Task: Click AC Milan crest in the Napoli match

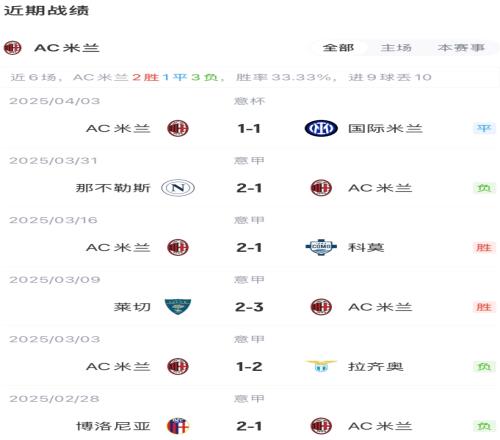Action: tap(321, 188)
